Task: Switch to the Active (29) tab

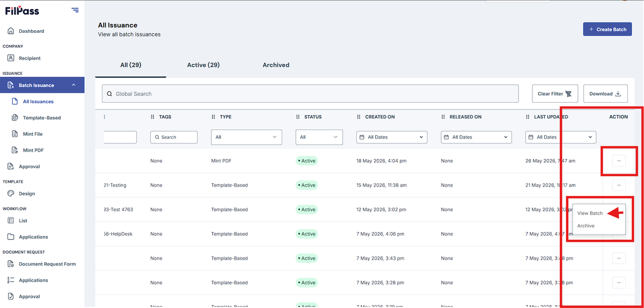Action: [203, 65]
